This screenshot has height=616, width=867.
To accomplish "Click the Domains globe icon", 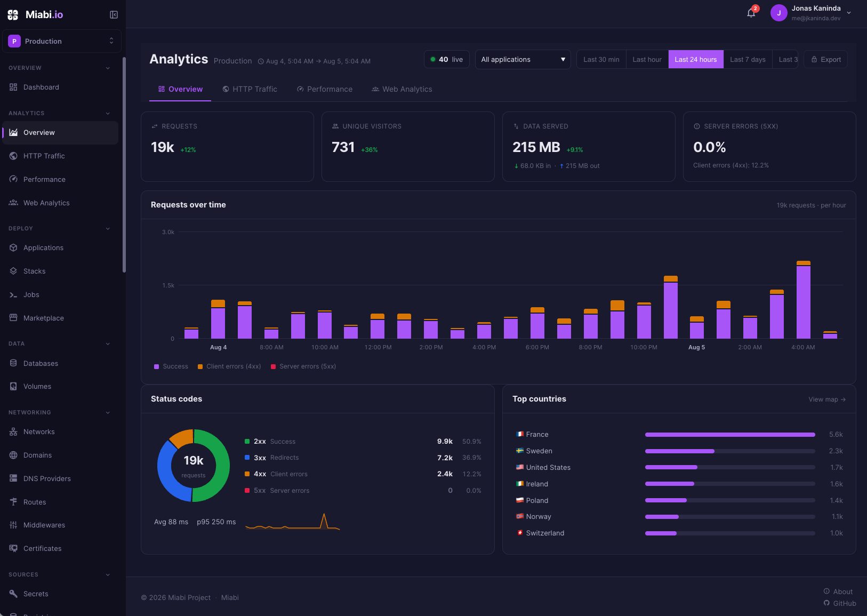I will click(13, 455).
